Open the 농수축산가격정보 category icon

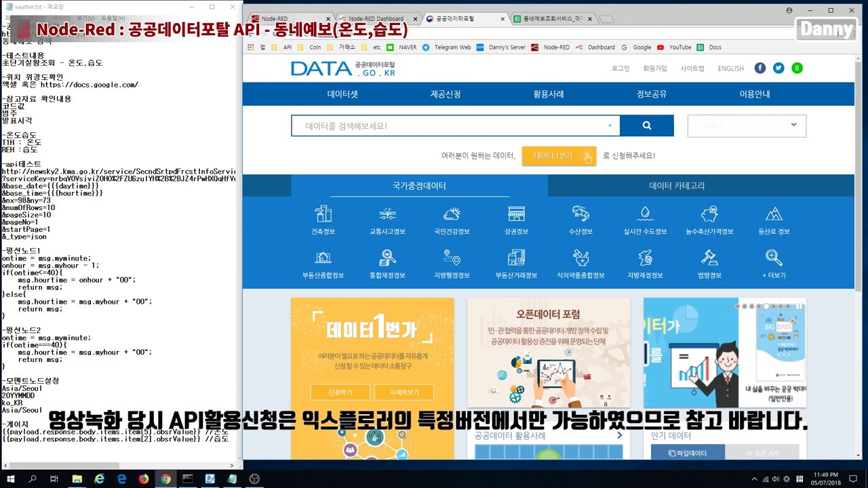click(x=709, y=213)
